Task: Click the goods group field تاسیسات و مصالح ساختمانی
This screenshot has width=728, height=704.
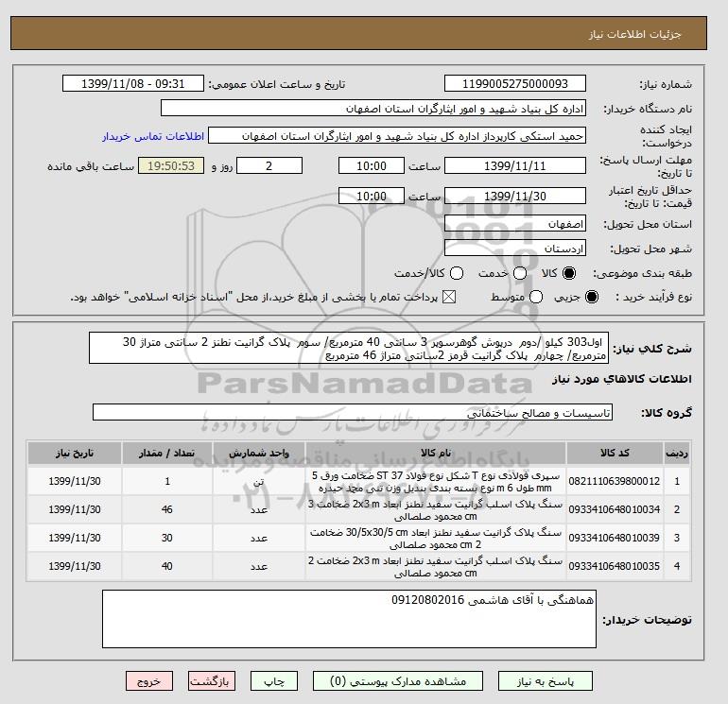Action: (353, 412)
